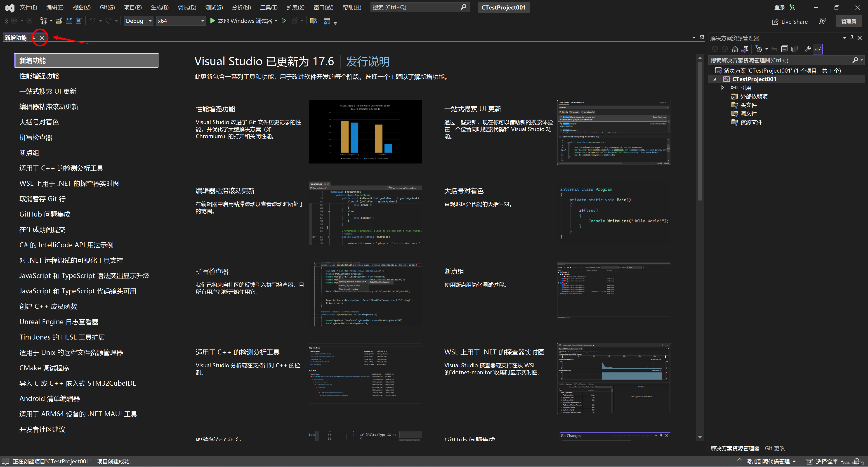This screenshot has height=467, width=868.
Task: Toggle pin on 新增功能 tab
Action: tap(34, 38)
